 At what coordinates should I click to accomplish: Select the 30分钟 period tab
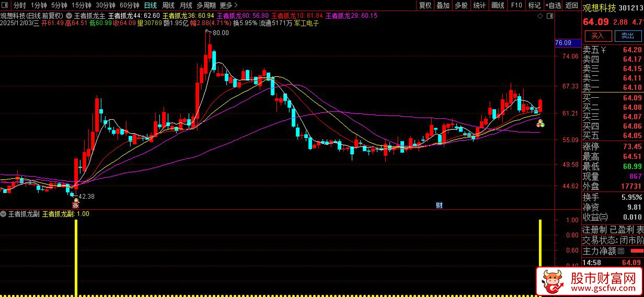(106, 5)
